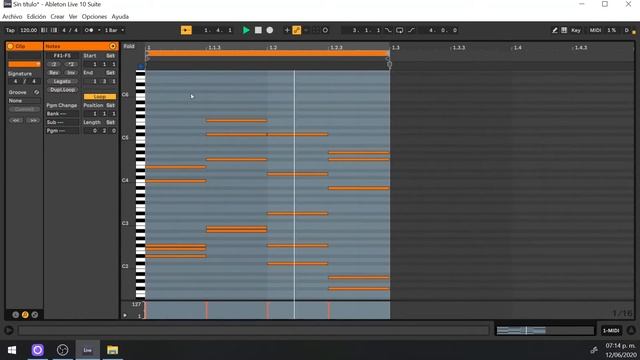Click the 1 % CPU load meter
Viewport: 640px width, 360px height.
click(x=611, y=30)
